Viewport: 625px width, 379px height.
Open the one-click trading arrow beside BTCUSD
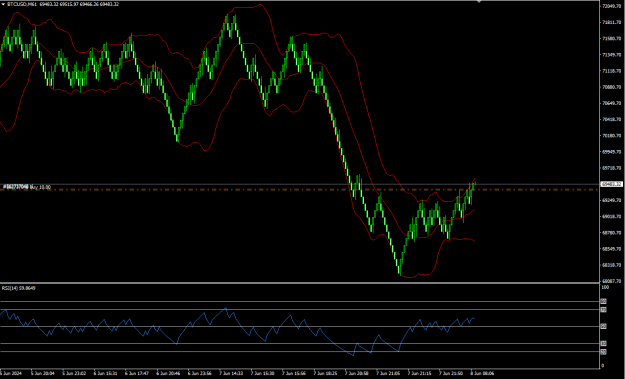(x=3, y=4)
